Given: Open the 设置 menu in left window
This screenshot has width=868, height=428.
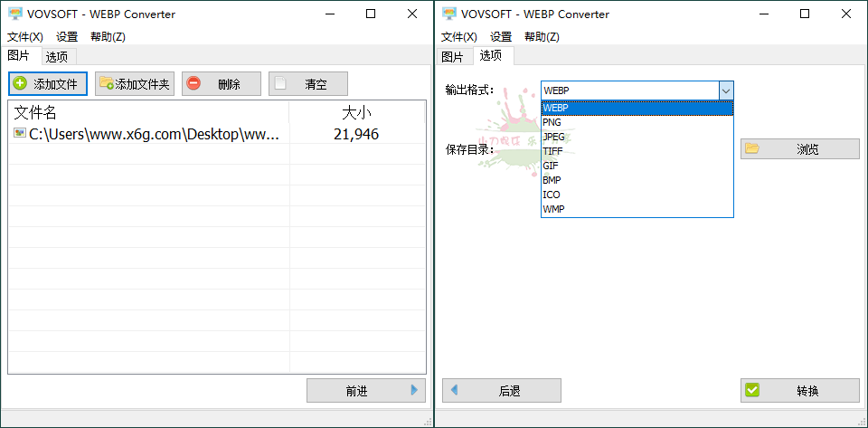Looking at the screenshot, I should click(67, 37).
